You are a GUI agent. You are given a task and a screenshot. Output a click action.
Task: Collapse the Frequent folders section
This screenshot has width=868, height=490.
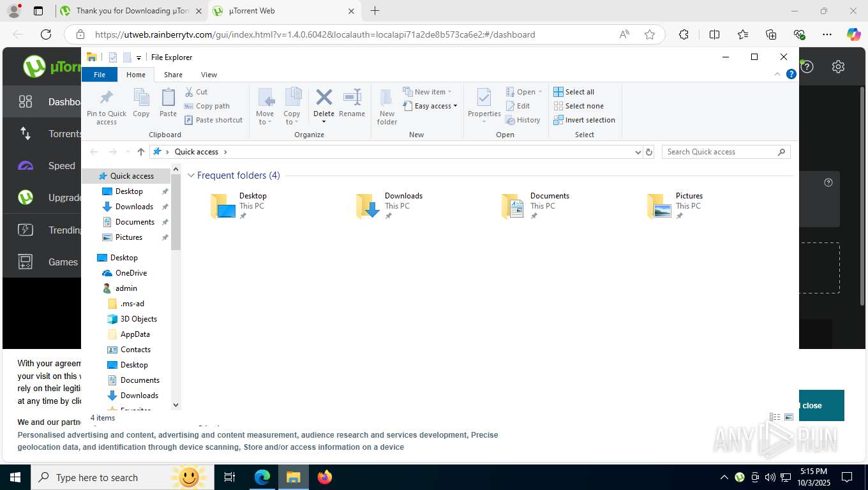coord(191,175)
